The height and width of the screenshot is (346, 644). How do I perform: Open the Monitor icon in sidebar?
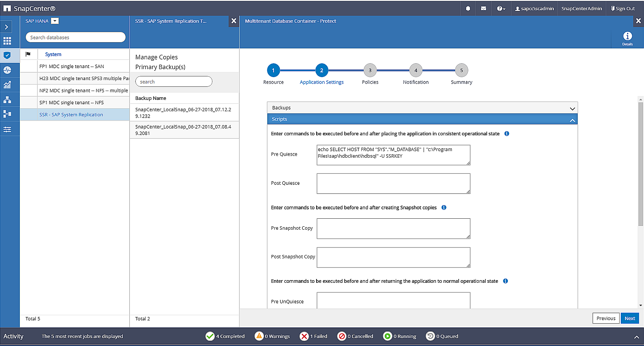pyautogui.click(x=7, y=70)
